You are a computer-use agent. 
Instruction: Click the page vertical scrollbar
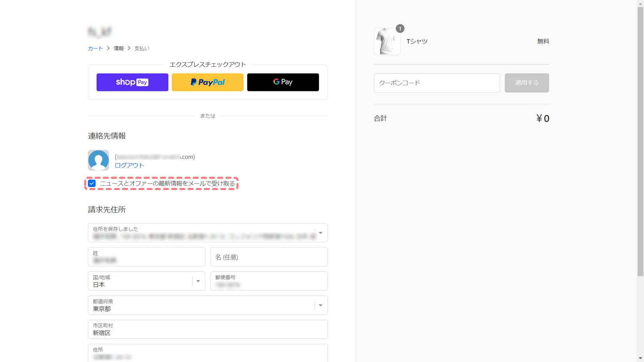[640, 141]
